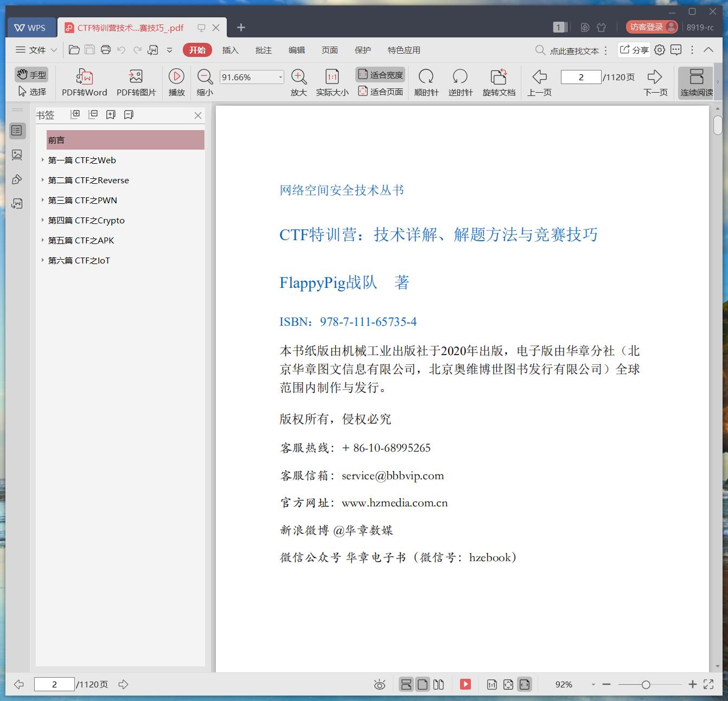Image resolution: width=728 pixels, height=701 pixels.
Task: Open the thumbnails panel sidebar icon
Action: (x=17, y=155)
